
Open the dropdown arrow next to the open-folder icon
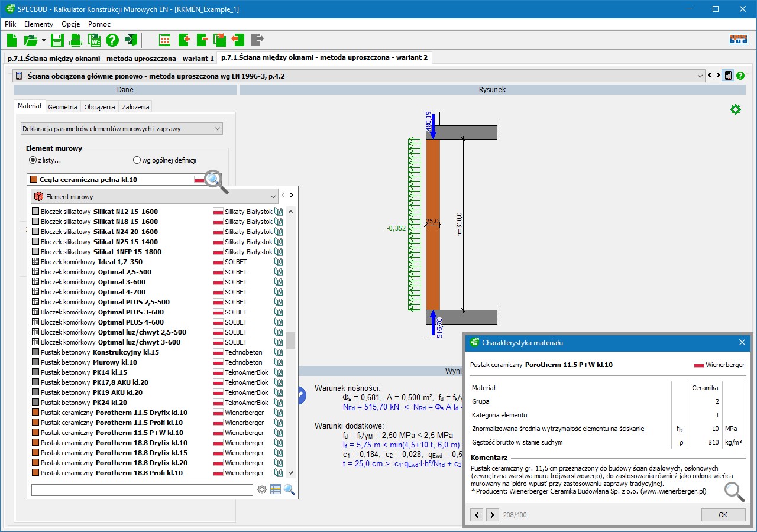[x=44, y=40]
